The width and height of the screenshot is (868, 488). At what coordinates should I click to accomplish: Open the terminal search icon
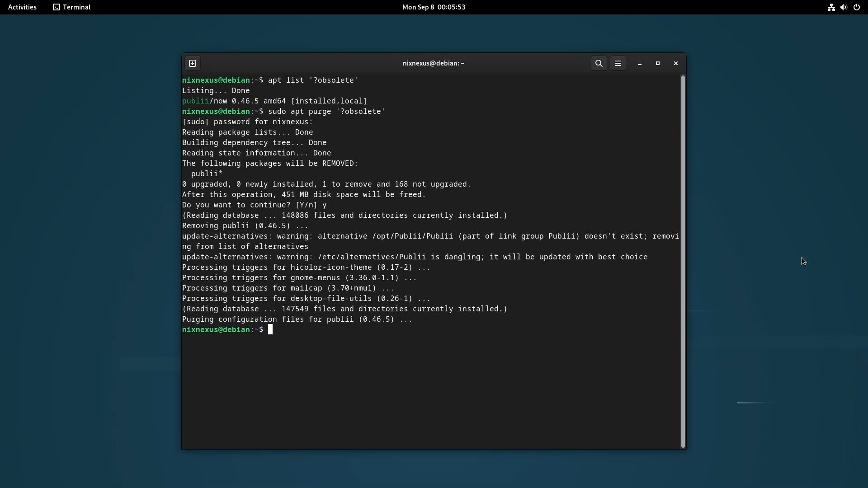coord(599,63)
